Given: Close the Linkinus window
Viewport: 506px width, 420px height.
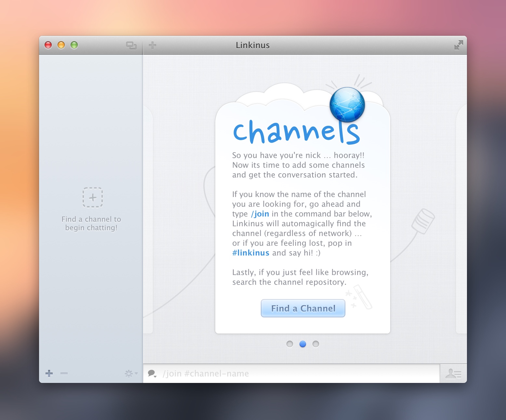Looking at the screenshot, I should coord(48,45).
